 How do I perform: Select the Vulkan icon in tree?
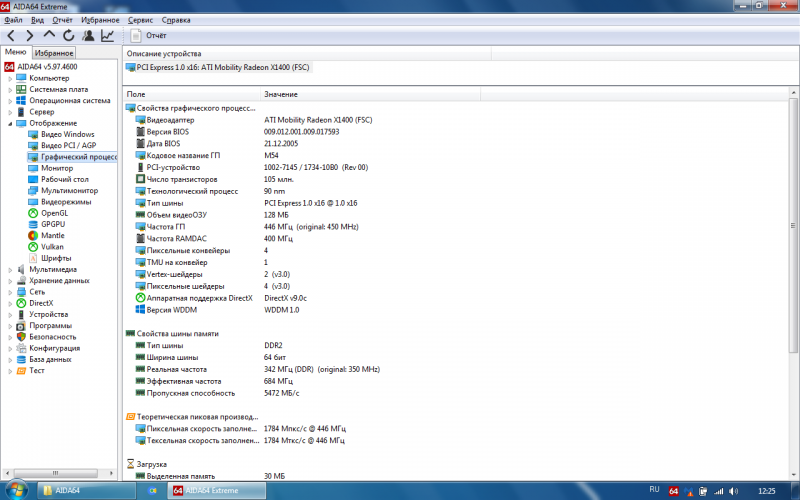tap(33, 246)
